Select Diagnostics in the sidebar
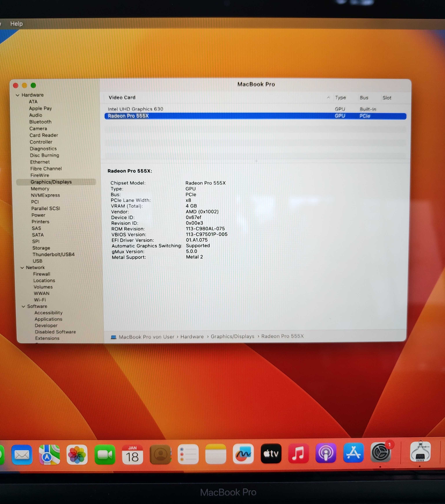 pos(43,149)
